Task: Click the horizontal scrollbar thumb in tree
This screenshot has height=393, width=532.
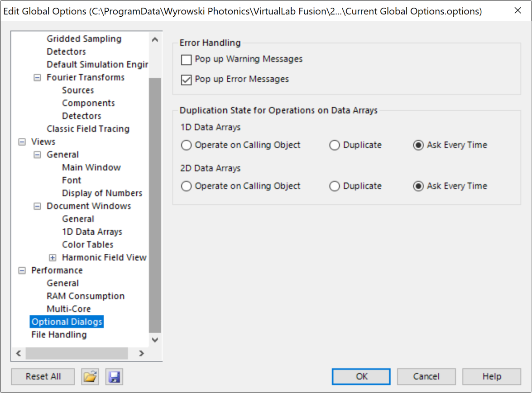Action: [x=77, y=353]
